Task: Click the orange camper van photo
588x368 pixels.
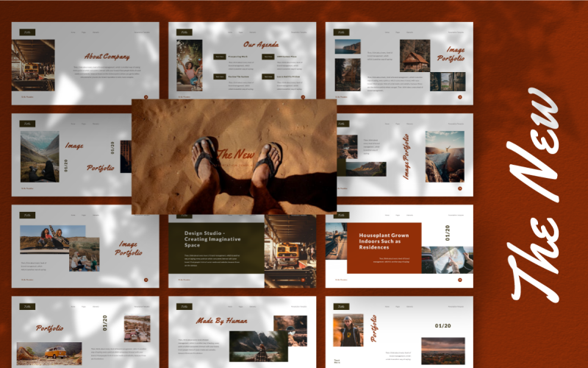Action: tap(49, 353)
